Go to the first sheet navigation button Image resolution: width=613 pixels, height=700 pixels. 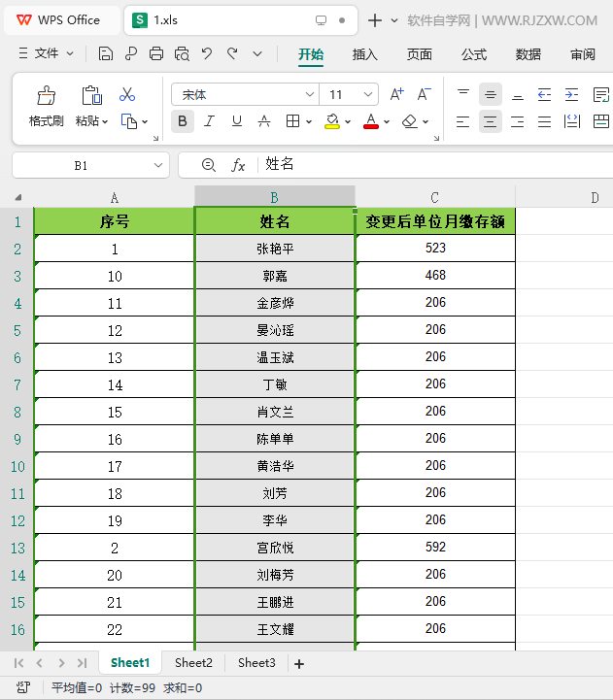click(18, 663)
